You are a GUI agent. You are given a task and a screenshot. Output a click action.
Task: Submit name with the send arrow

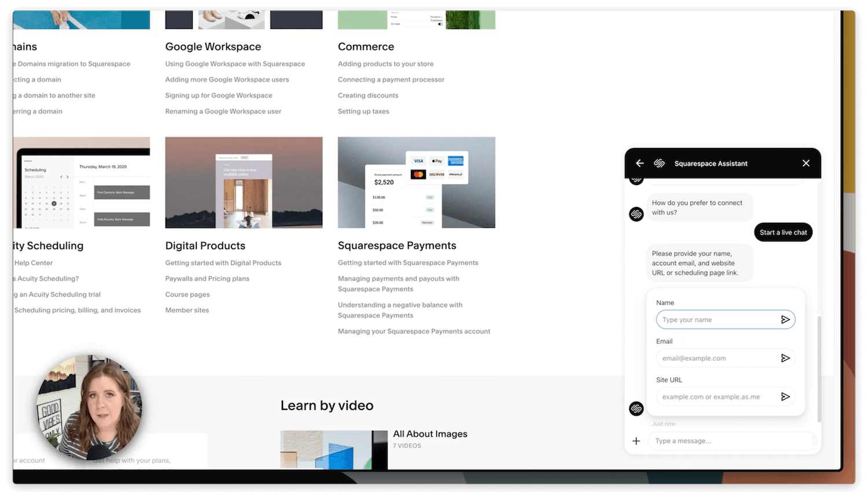tap(785, 320)
